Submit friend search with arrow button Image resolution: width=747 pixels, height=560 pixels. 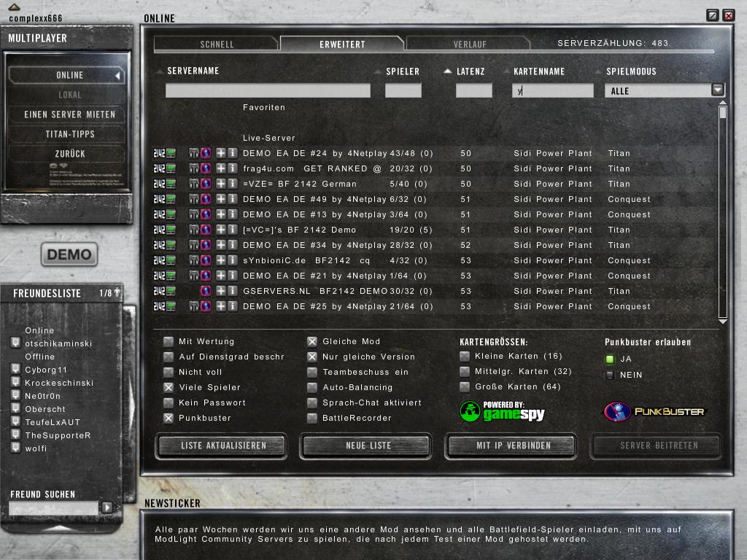[107, 507]
